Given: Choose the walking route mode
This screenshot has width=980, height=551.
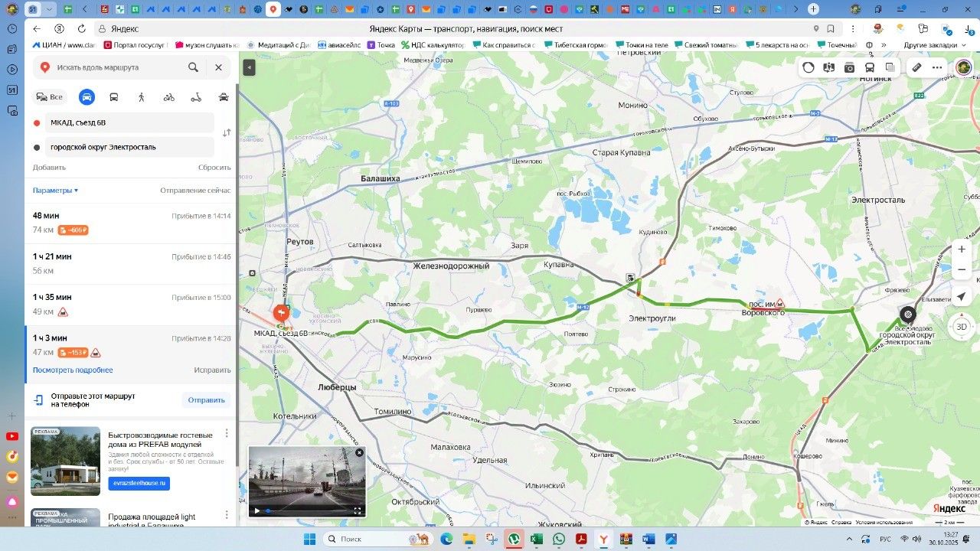Looking at the screenshot, I should pos(142,97).
